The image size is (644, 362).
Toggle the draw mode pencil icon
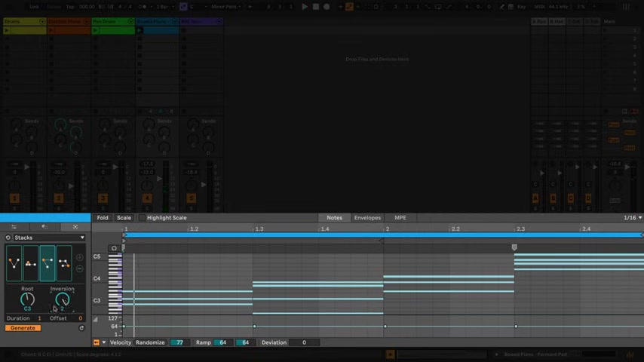point(501,7)
